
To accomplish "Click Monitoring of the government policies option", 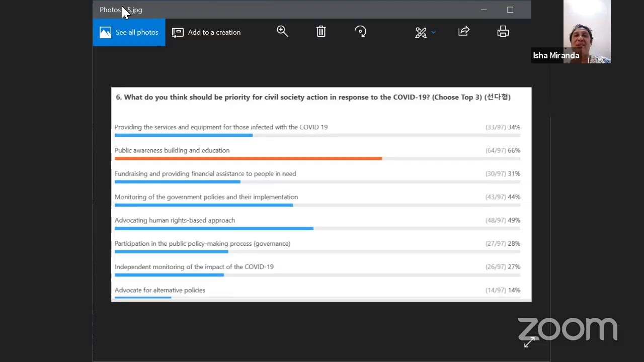I will (x=206, y=197).
